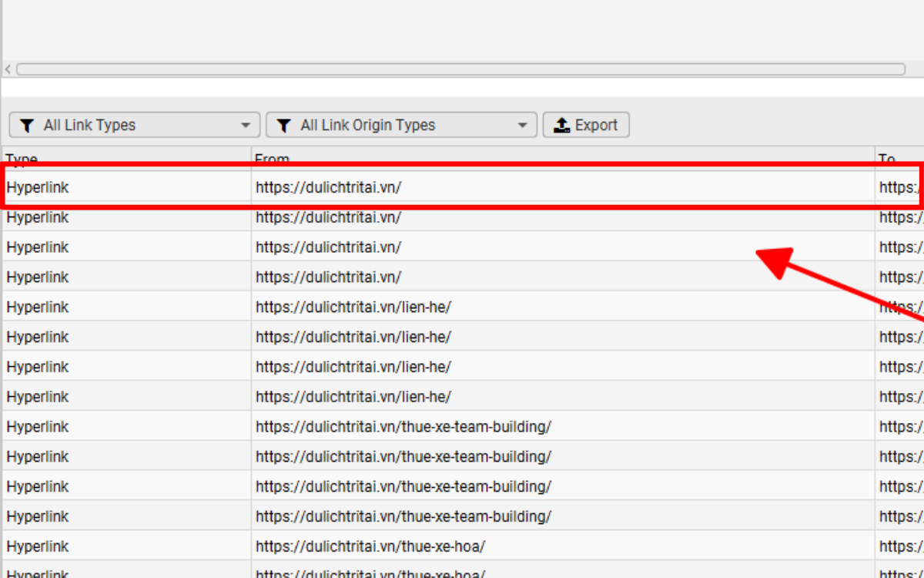Image resolution: width=924 pixels, height=578 pixels.
Task: Click the horizontal scrollbar track at the top
Action: click(462, 69)
